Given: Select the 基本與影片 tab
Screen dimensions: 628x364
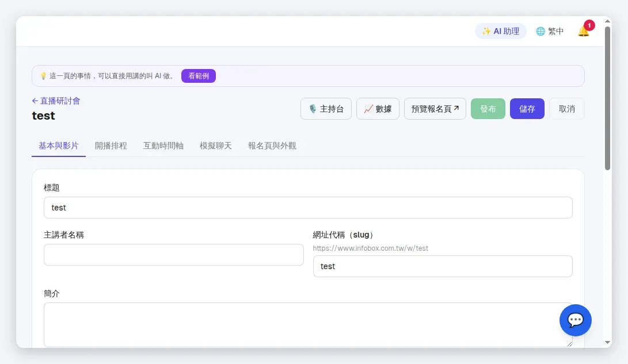Looking at the screenshot, I should click(59, 146).
